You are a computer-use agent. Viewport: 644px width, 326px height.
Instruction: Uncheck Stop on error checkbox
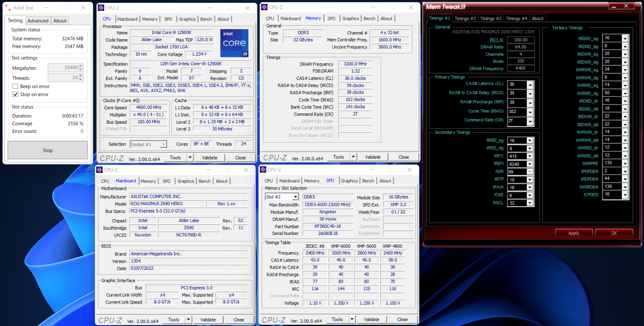click(x=15, y=94)
